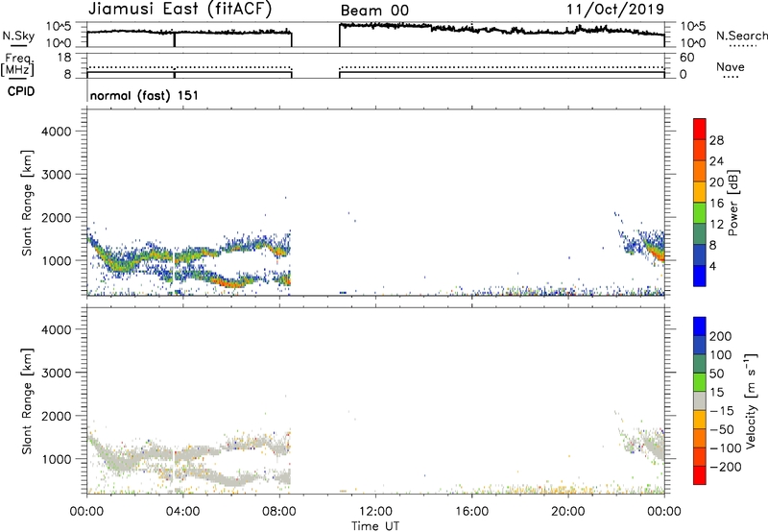Viewport: 768px width, 532px height.
Task: Click the velocity colorbar orange -100 segment
Action: [700, 438]
